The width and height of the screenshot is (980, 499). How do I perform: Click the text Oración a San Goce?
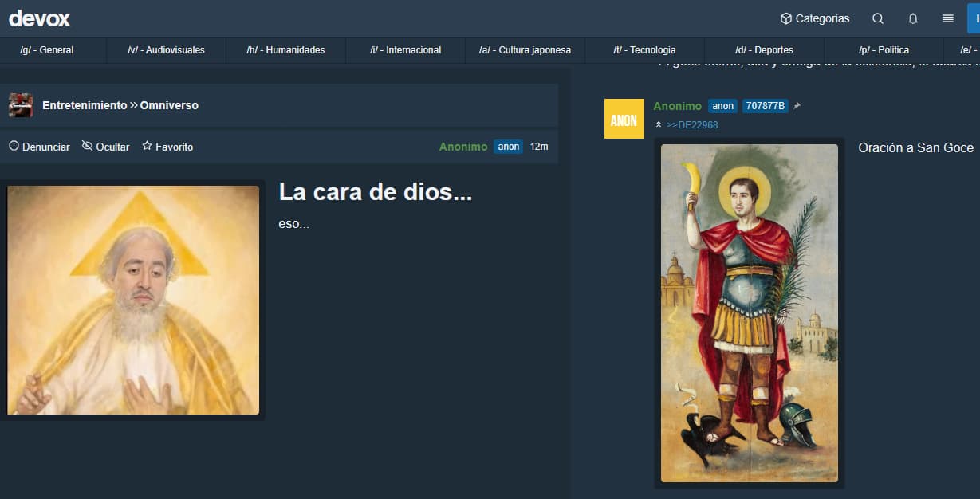pyautogui.click(x=916, y=147)
